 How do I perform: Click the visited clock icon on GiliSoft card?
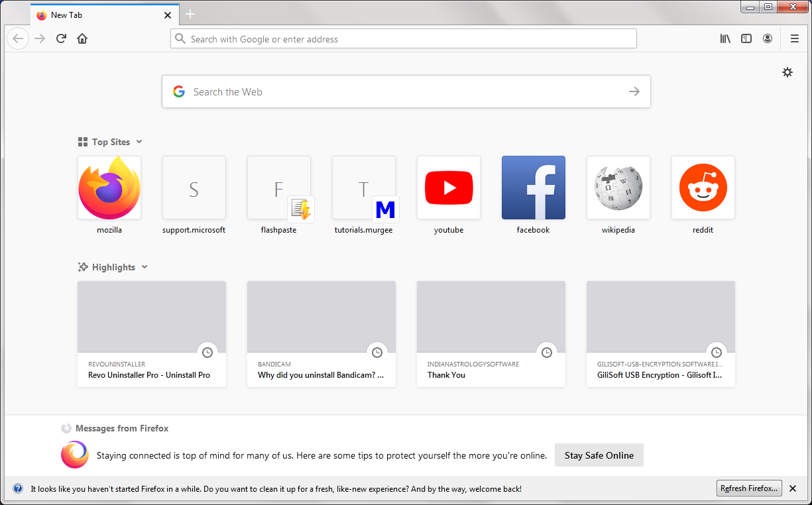[717, 353]
